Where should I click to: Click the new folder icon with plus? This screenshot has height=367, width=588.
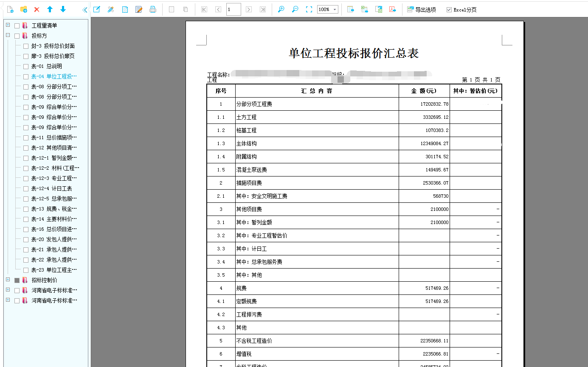tap(24, 9)
